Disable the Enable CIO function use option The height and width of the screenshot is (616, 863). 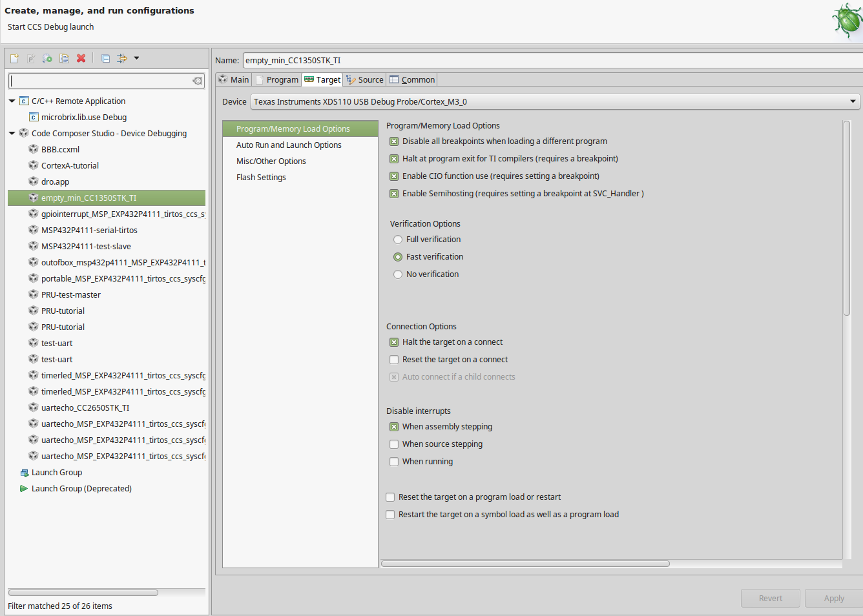point(394,176)
